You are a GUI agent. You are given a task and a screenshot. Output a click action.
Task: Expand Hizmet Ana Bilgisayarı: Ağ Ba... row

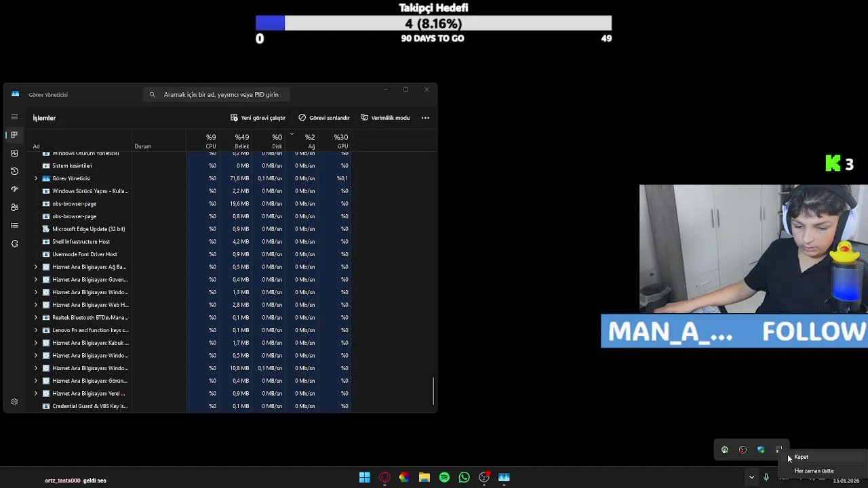point(36,267)
